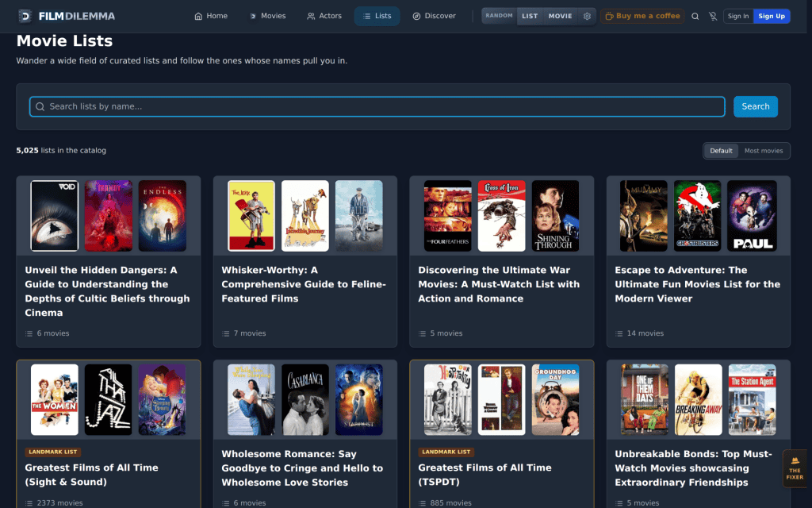This screenshot has height=508, width=812.
Task: Click the Search button
Action: pyautogui.click(x=755, y=107)
